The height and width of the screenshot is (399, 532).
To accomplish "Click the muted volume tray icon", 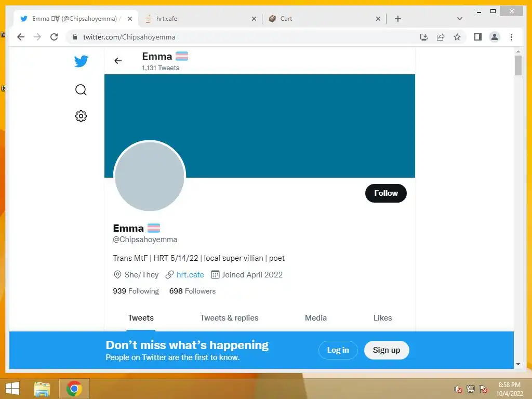I will 458,390.
